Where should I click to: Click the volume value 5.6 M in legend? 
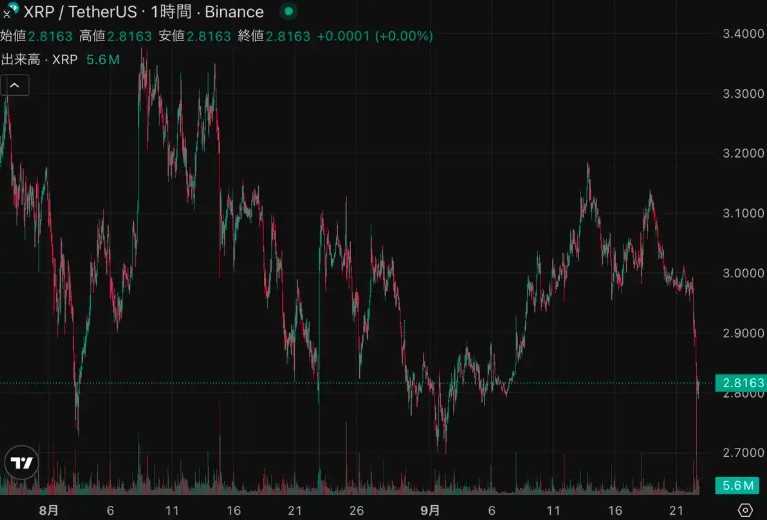click(x=103, y=60)
